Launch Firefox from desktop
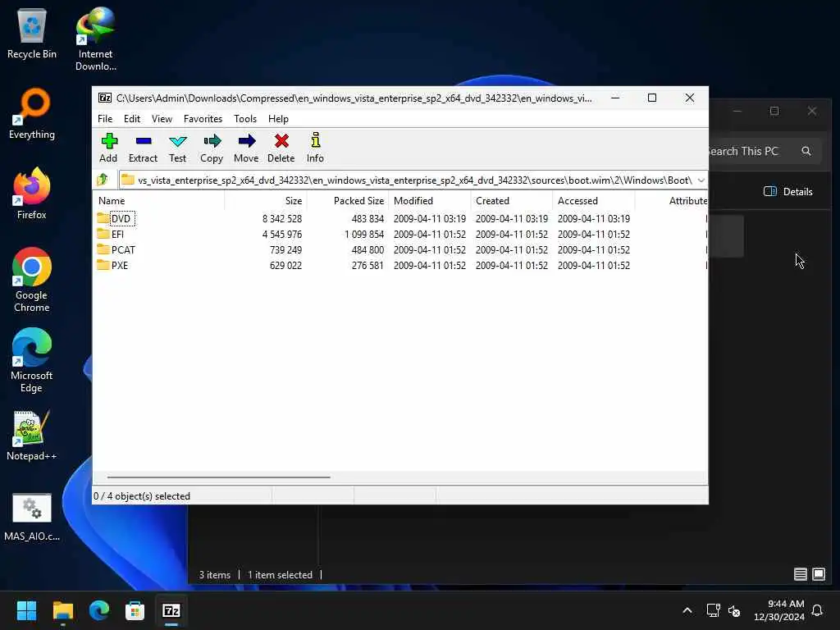This screenshot has width=840, height=630. coord(32,194)
